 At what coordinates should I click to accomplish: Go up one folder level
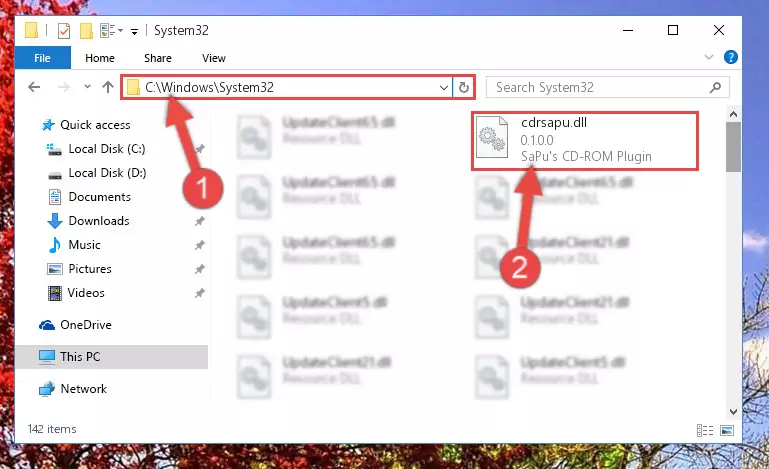click(107, 87)
